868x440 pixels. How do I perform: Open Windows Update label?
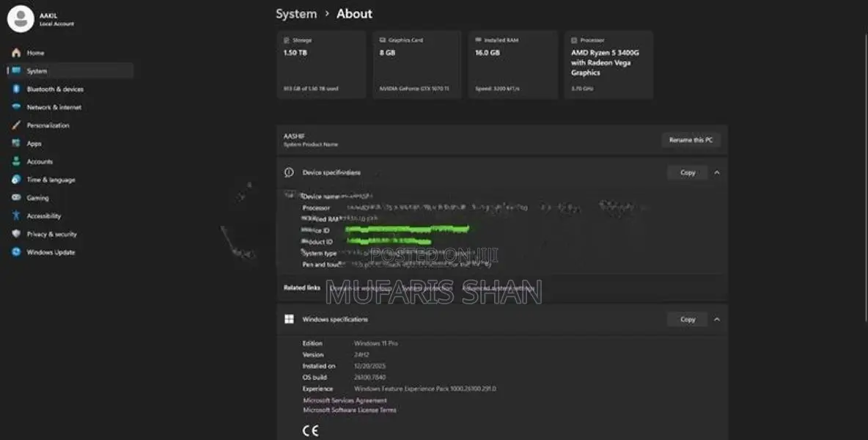(51, 252)
